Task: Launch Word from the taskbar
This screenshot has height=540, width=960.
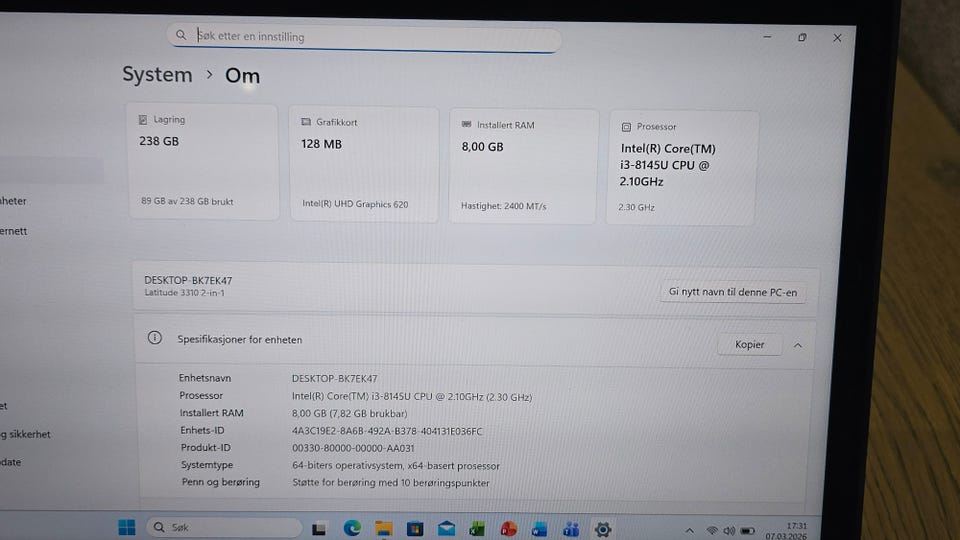Action: pyautogui.click(x=539, y=530)
